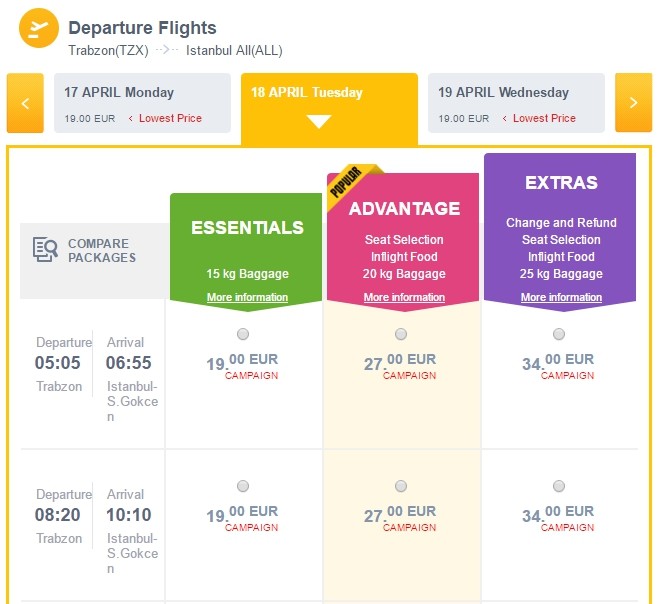Image resolution: width=660 pixels, height=604 pixels.
Task: Open More information under Advantage
Action: (x=404, y=297)
